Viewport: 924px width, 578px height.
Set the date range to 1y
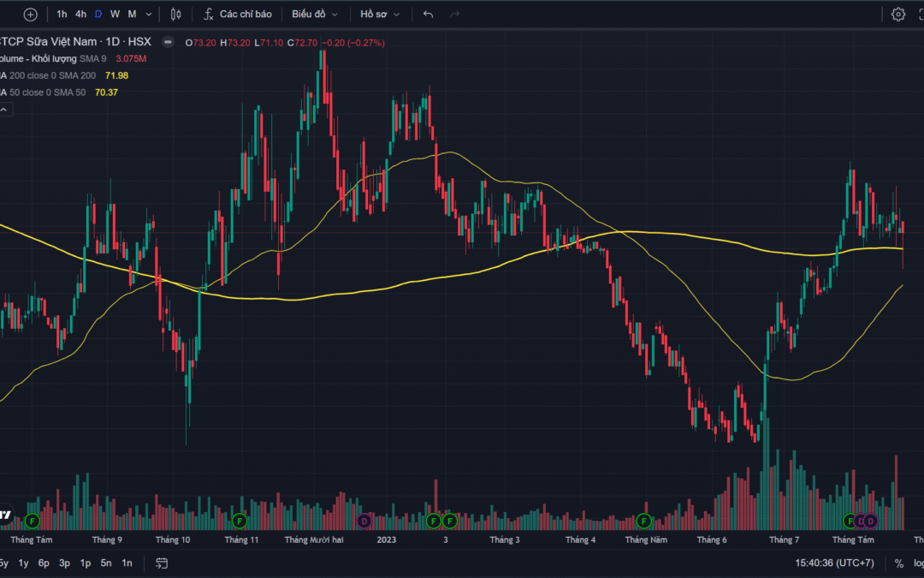[23, 563]
